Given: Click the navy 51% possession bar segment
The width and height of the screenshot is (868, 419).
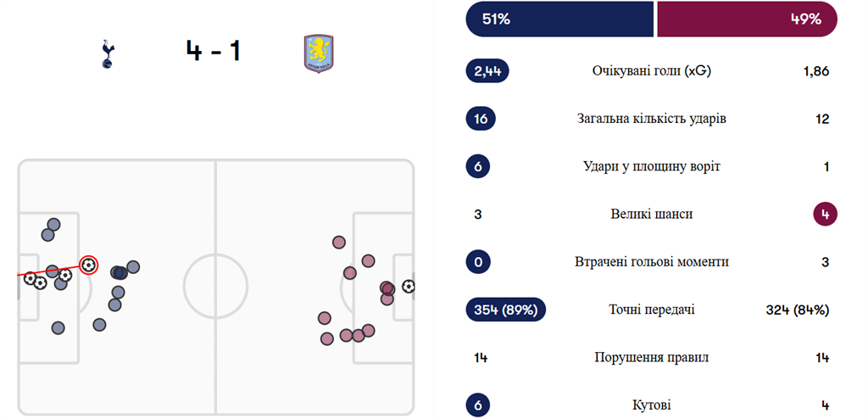Looking at the screenshot, I should click(x=559, y=19).
